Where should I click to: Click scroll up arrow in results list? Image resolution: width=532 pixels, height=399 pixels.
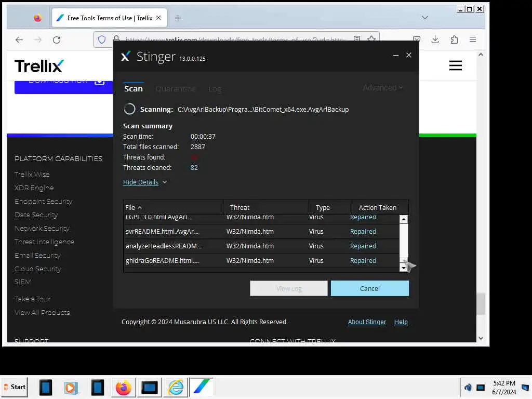(x=403, y=219)
